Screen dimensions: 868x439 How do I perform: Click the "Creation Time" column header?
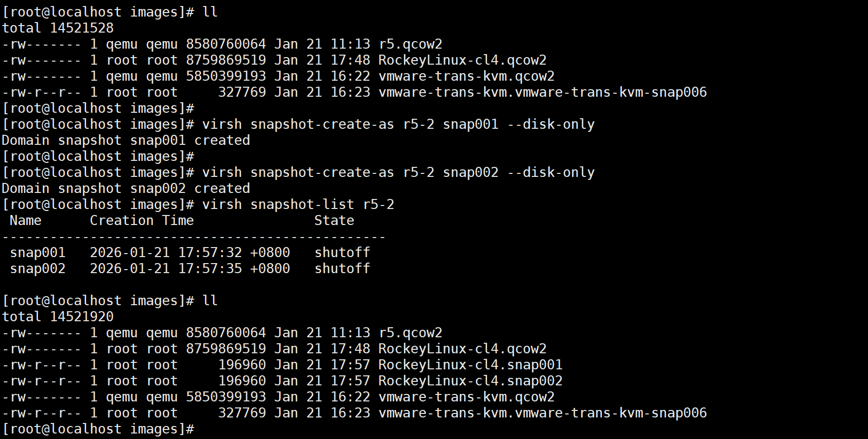(141, 221)
